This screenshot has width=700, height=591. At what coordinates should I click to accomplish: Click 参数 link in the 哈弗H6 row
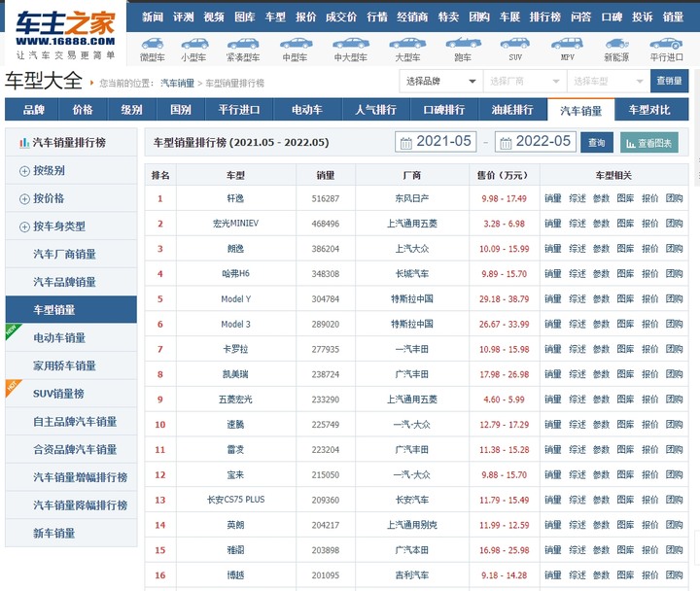[x=602, y=273]
